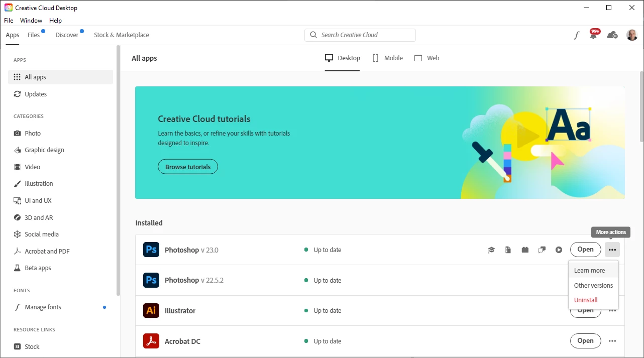Screen dimensions: 644x358
Task: Select All apps in sidebar
Action: tap(60, 77)
